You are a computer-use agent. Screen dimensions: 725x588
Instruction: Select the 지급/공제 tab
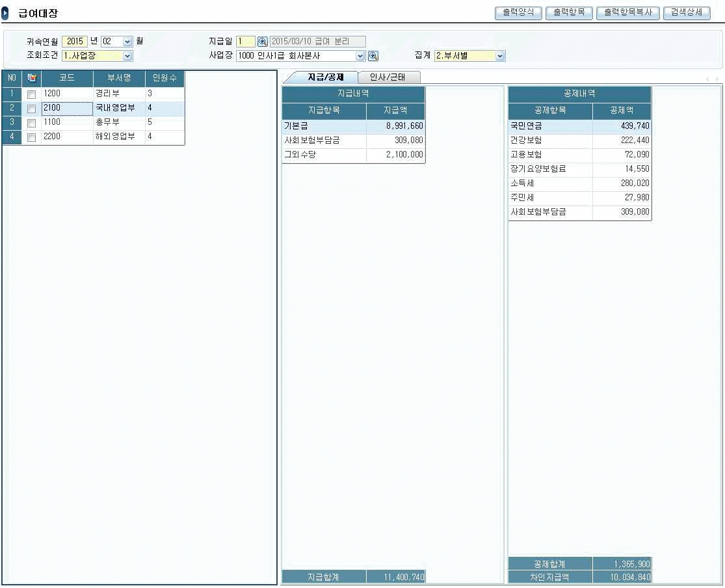click(325, 77)
